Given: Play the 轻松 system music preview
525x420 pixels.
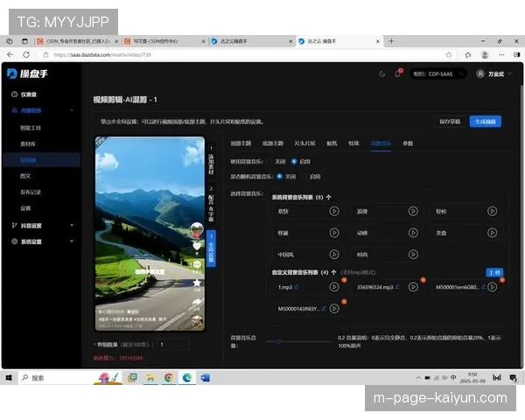Looking at the screenshot, I should (492, 212).
